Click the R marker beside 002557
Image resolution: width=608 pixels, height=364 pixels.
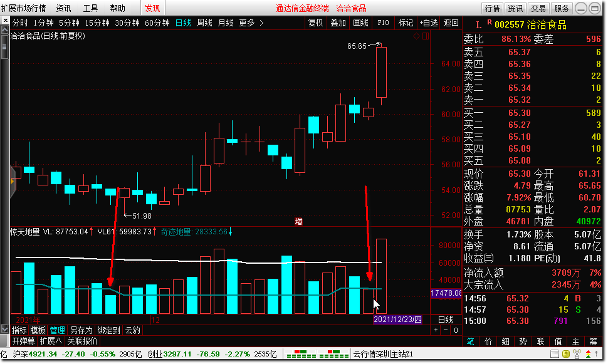click(490, 23)
